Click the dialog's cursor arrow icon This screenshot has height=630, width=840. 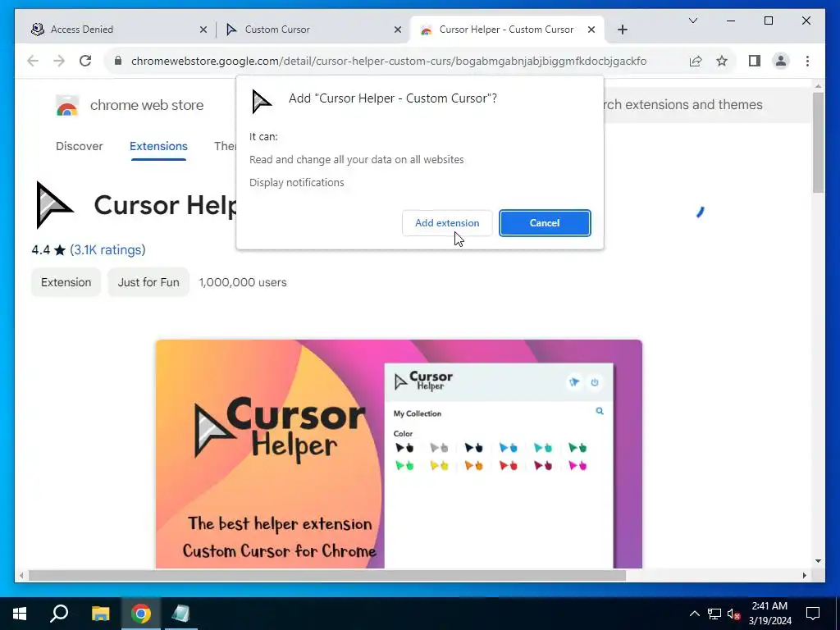[262, 101]
